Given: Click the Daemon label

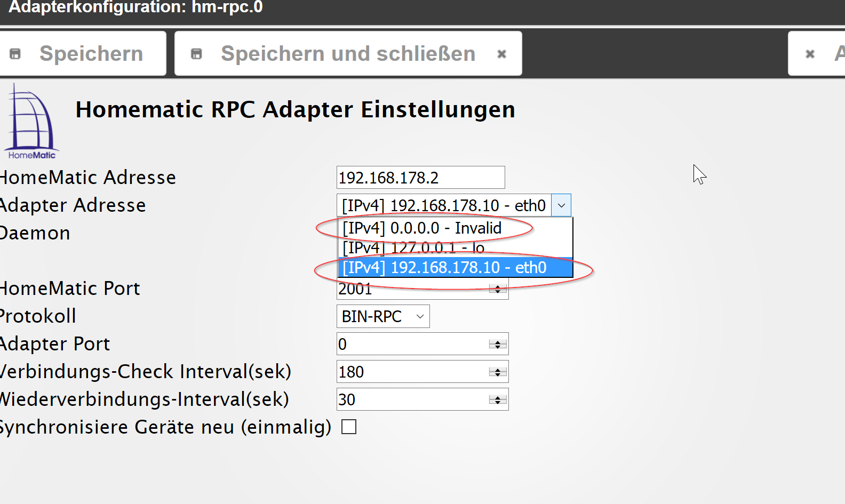Looking at the screenshot, I should 35,233.
